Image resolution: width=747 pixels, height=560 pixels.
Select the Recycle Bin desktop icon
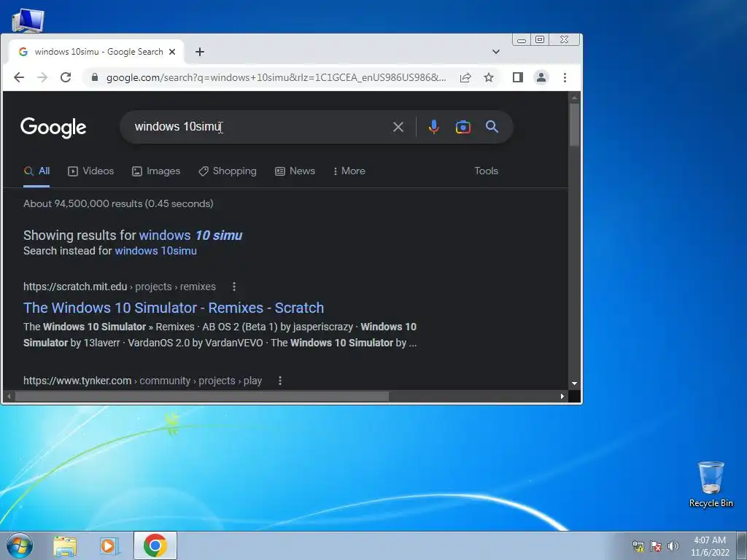[x=711, y=484]
